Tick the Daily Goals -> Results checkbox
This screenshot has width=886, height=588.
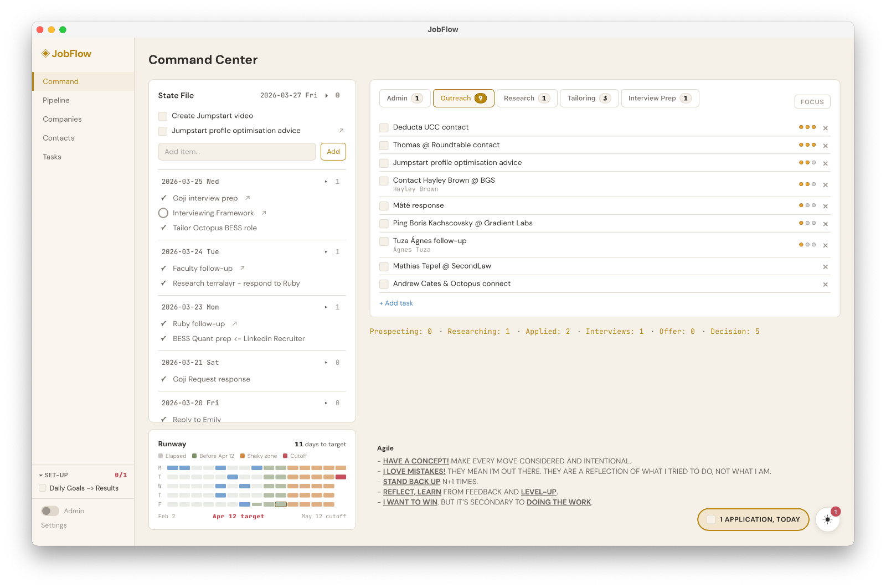point(43,488)
